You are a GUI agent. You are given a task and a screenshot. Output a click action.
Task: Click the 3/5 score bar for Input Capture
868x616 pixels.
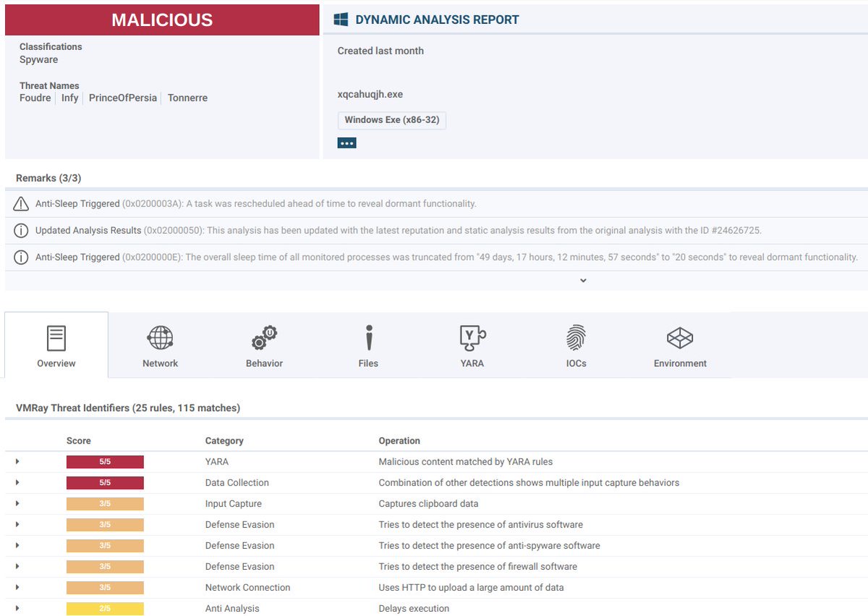105,504
